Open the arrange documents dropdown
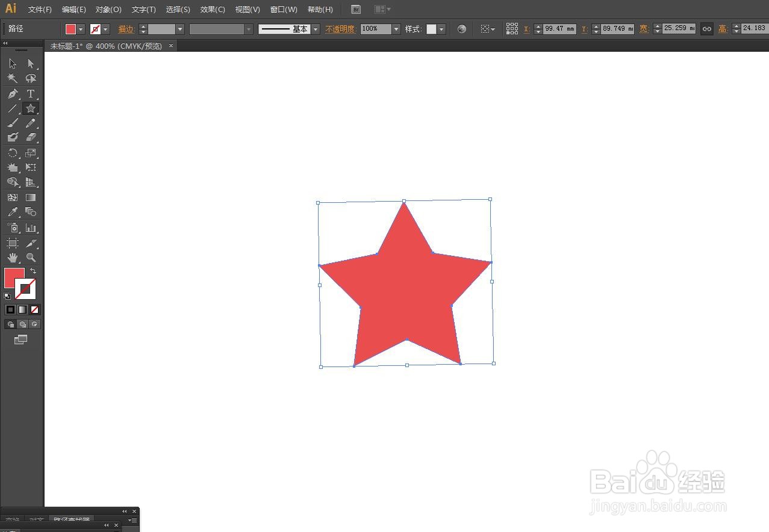The image size is (769, 532). tap(382, 10)
